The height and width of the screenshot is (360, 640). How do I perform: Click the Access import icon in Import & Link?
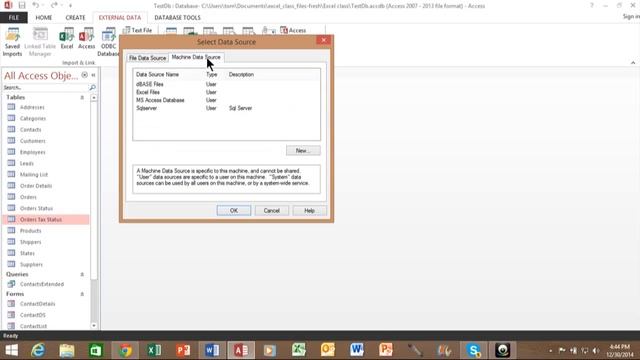pos(87,39)
